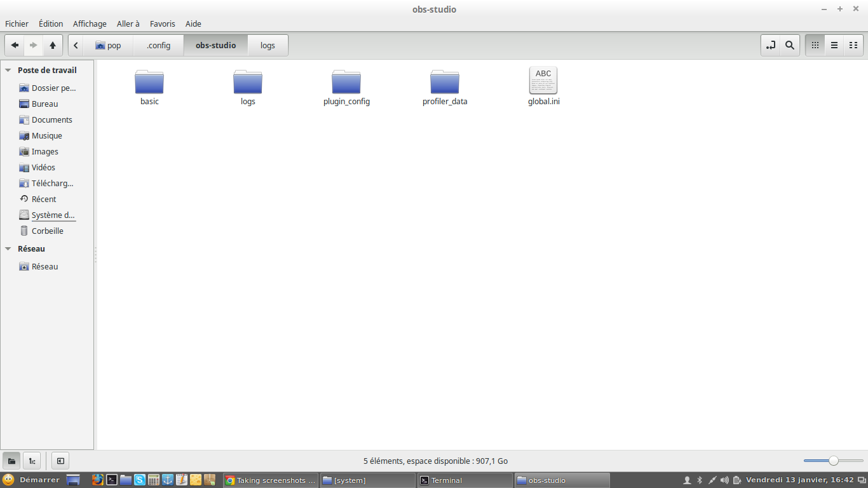Select the logs folder icon
Image resolution: width=868 pixels, height=488 pixels.
point(248,82)
